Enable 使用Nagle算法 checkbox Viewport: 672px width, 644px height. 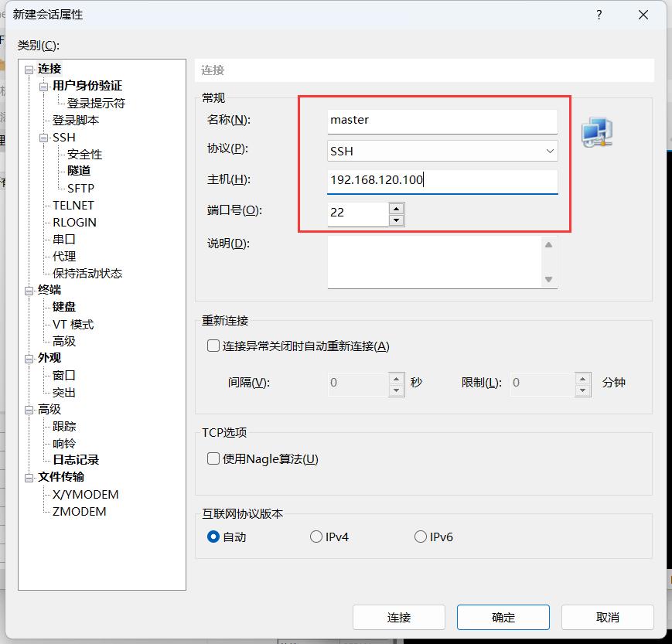[x=213, y=459]
